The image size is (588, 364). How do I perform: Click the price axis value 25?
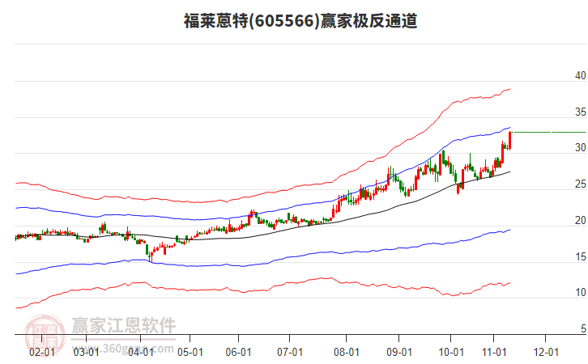(x=580, y=184)
